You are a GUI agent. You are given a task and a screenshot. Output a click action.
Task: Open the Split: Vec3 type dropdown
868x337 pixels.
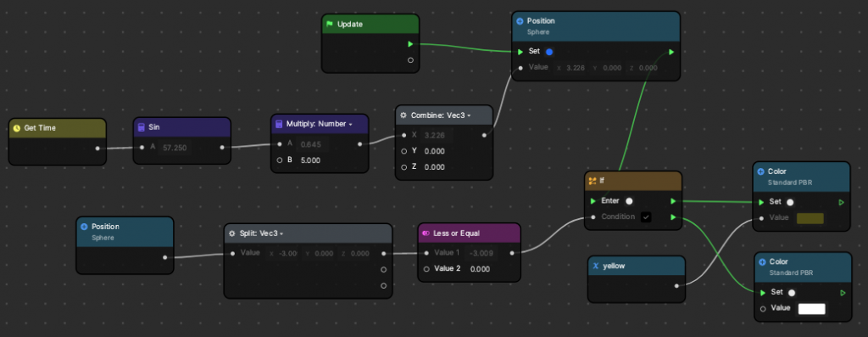coord(281,234)
